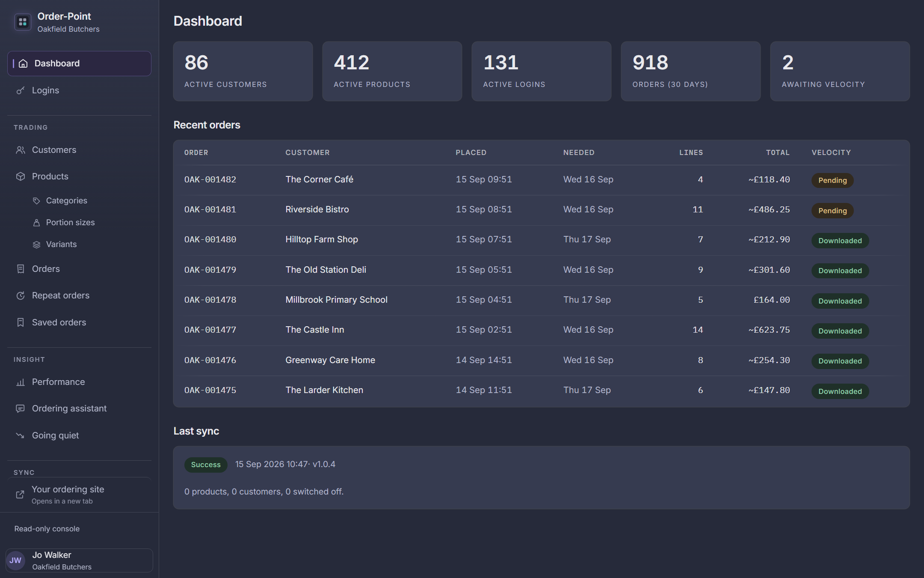The height and width of the screenshot is (578, 924).
Task: Click the Orders (30 days) stat card
Action: click(691, 71)
